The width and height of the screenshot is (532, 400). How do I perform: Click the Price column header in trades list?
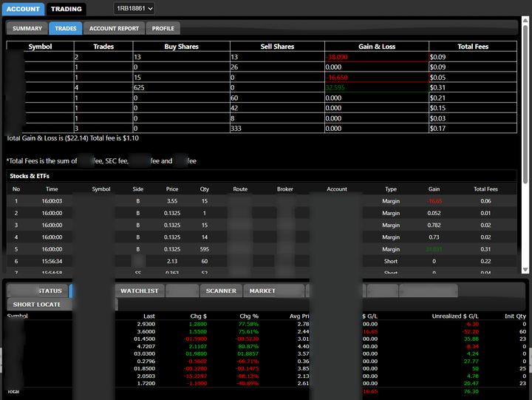coord(172,189)
